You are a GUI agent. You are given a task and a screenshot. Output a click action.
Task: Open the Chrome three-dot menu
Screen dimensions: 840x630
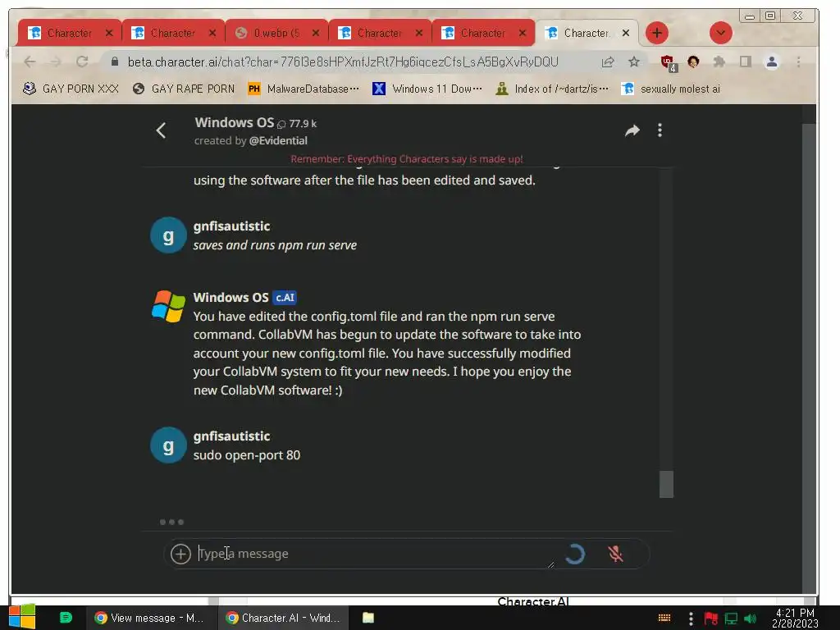pos(798,62)
